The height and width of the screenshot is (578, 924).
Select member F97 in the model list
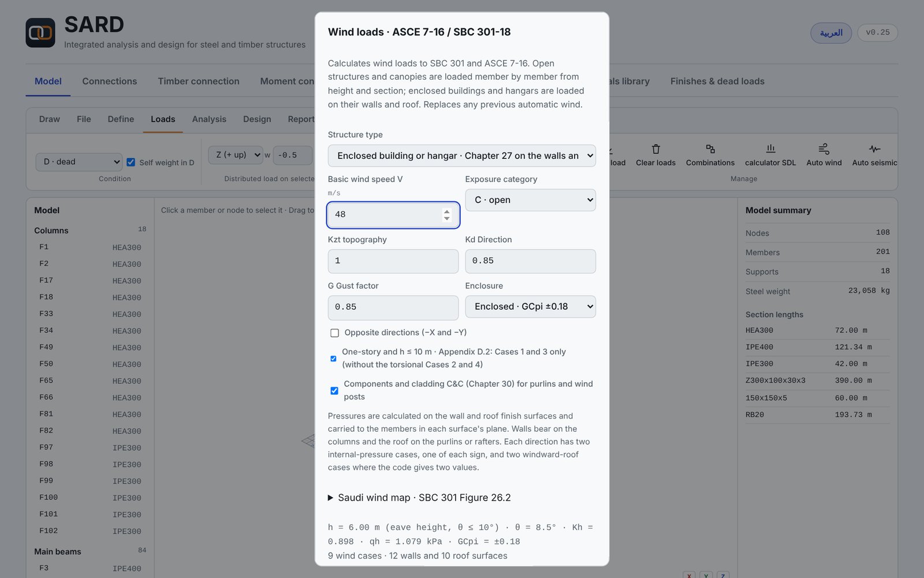click(x=90, y=447)
